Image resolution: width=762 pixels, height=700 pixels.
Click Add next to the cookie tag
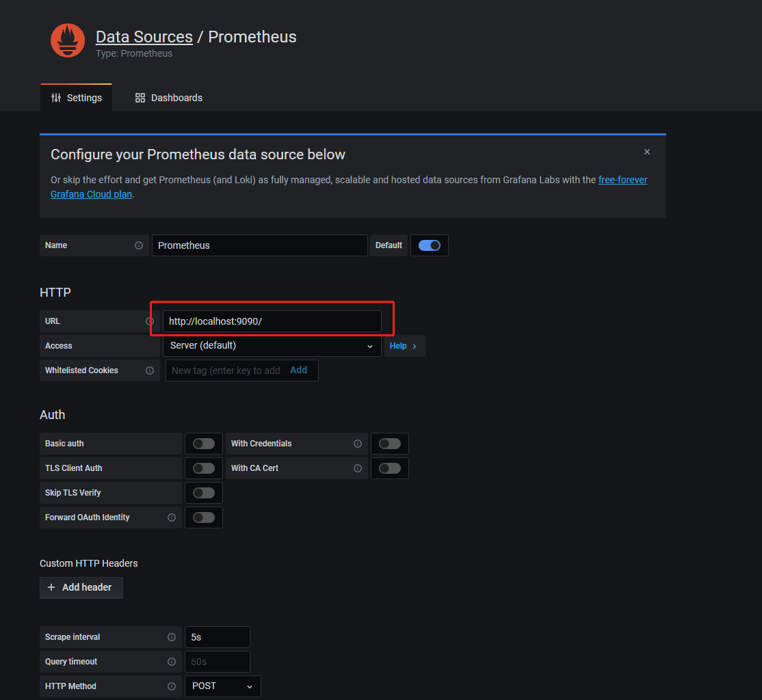(x=298, y=370)
